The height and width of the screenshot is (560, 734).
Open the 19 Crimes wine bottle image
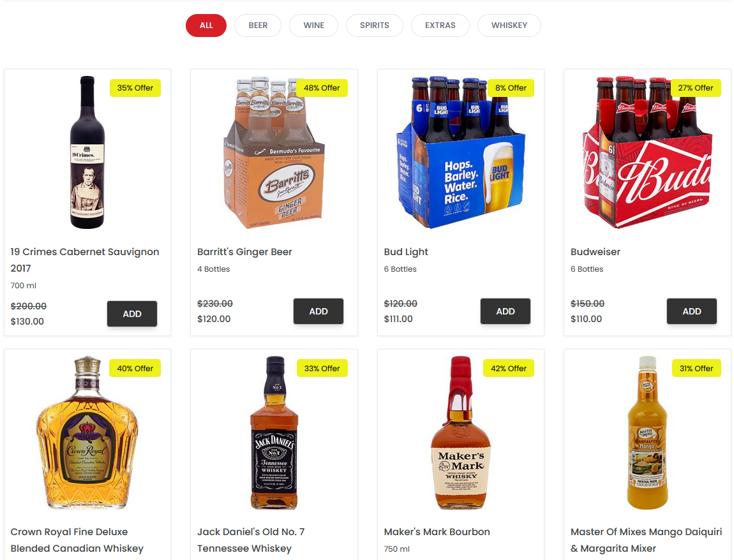(x=87, y=152)
